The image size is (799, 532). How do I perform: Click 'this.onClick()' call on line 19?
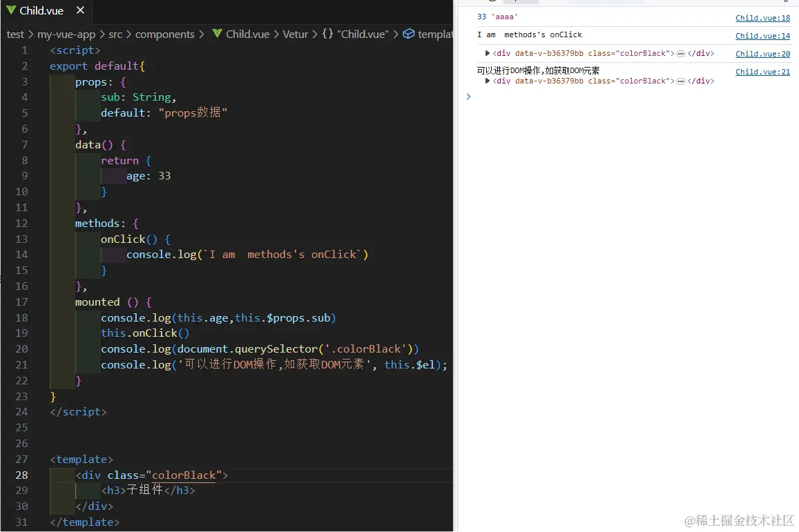[x=145, y=333]
